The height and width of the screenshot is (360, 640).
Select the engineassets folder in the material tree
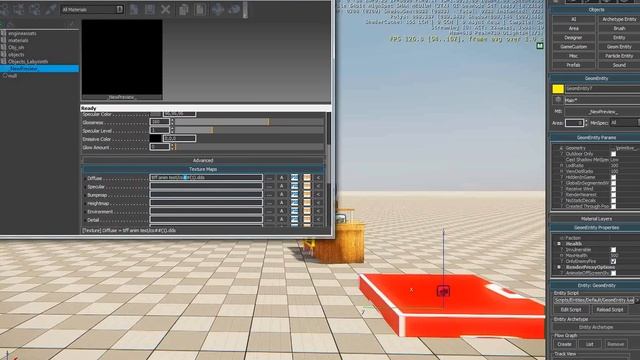pos(22,33)
